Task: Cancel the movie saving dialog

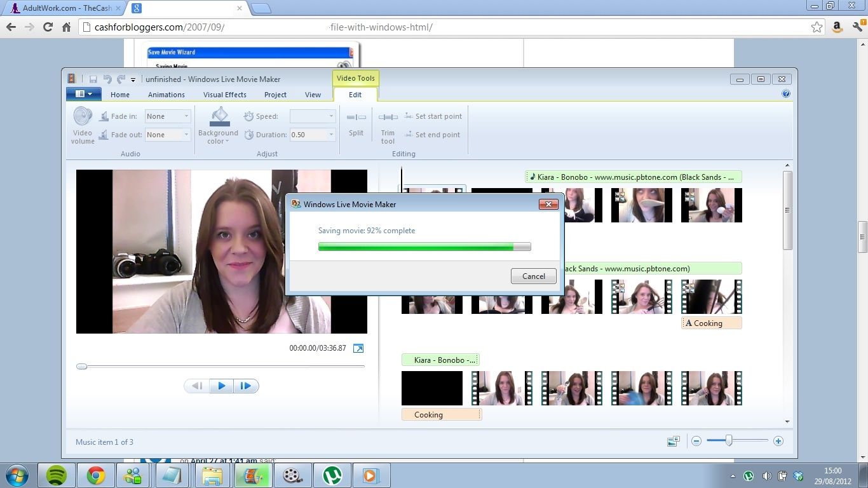Action: point(534,276)
